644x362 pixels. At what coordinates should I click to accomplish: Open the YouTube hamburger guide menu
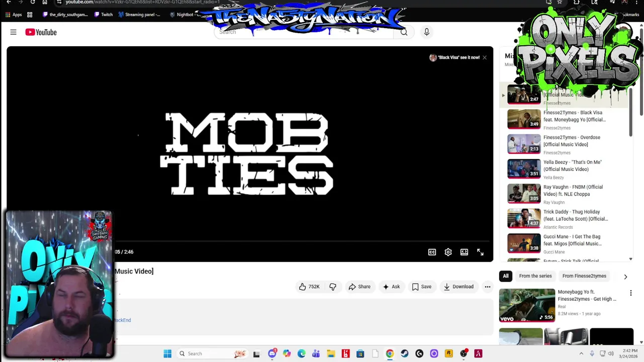(13, 32)
